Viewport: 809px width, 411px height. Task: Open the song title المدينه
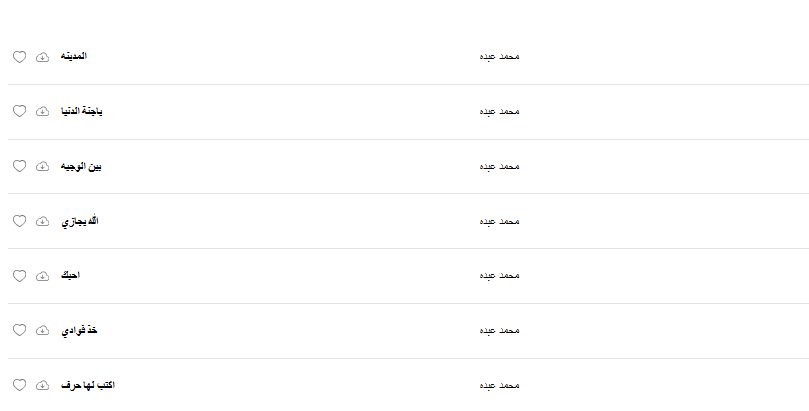(73, 56)
